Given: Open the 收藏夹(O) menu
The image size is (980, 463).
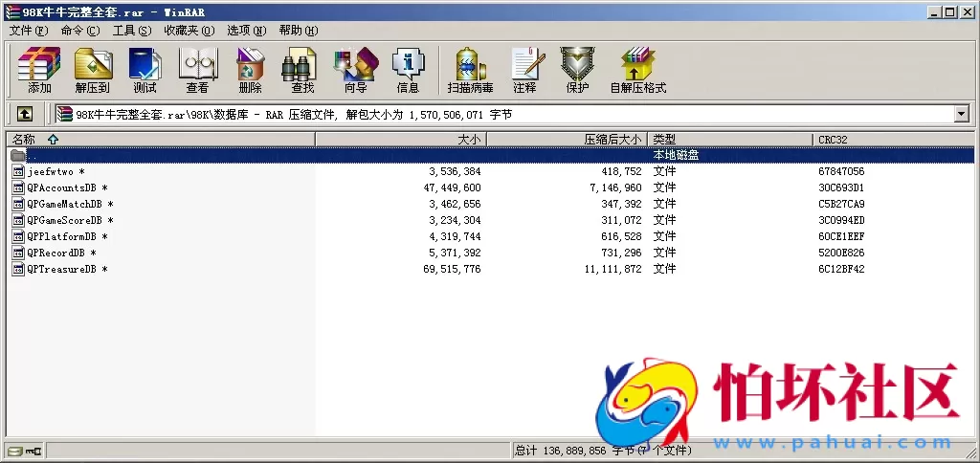Looking at the screenshot, I should (x=189, y=31).
